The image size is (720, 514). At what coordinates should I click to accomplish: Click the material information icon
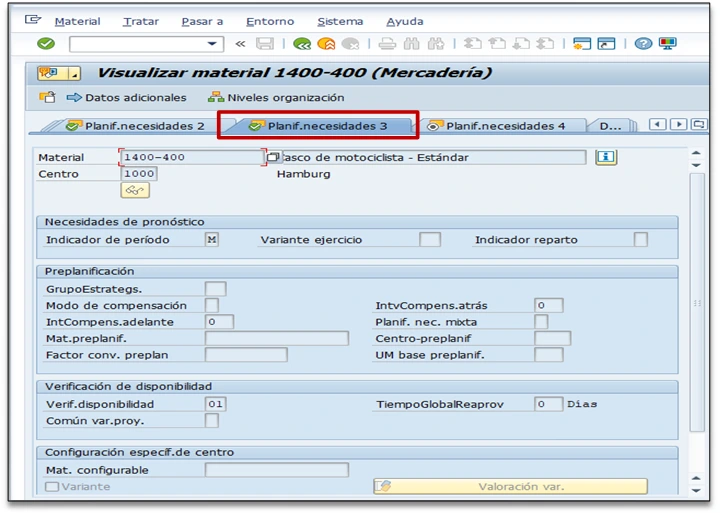(605, 157)
